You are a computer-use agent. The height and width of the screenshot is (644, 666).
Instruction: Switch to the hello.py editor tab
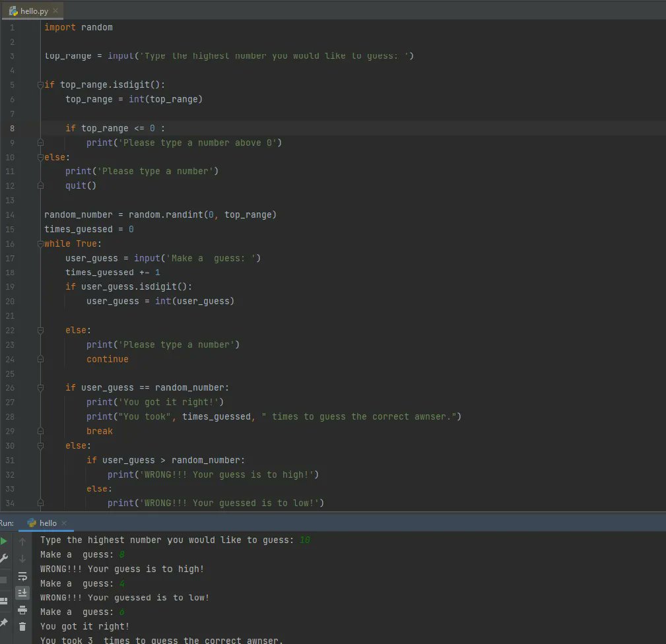34,11
